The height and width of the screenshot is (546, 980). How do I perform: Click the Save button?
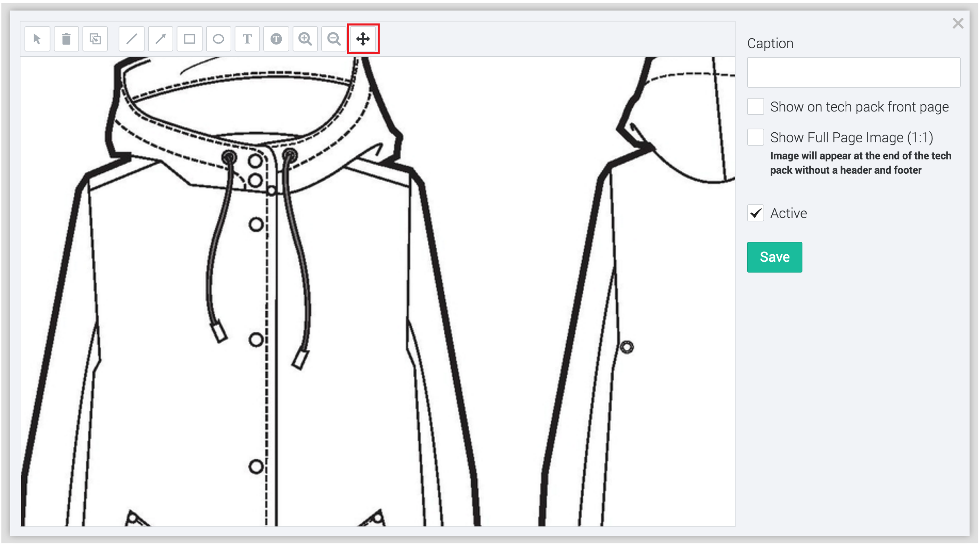tap(775, 257)
